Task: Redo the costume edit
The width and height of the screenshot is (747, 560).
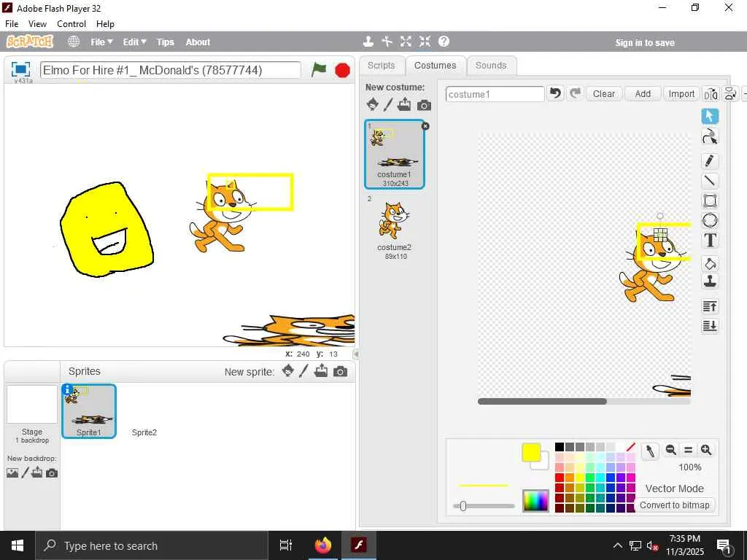Action: point(575,93)
